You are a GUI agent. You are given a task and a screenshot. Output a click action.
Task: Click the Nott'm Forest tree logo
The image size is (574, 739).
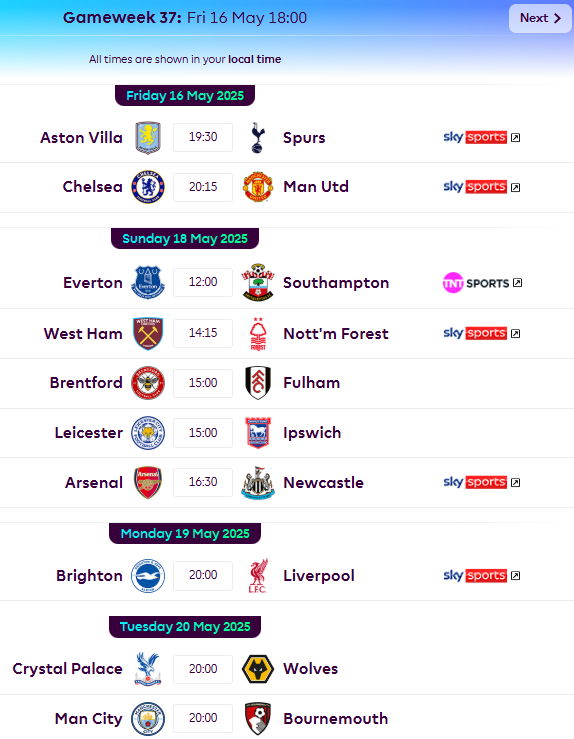258,334
